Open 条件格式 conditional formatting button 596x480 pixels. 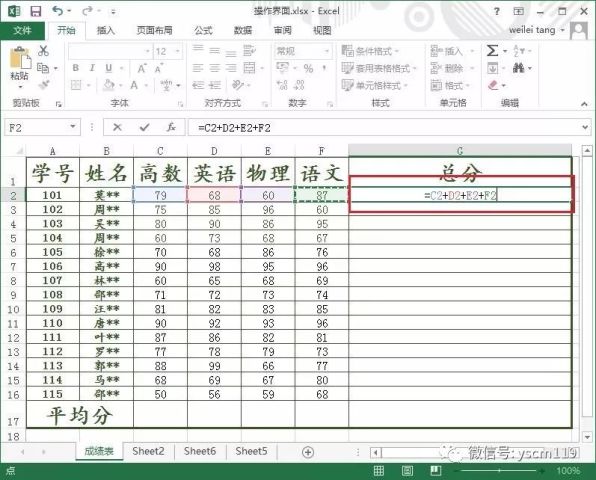(x=370, y=51)
